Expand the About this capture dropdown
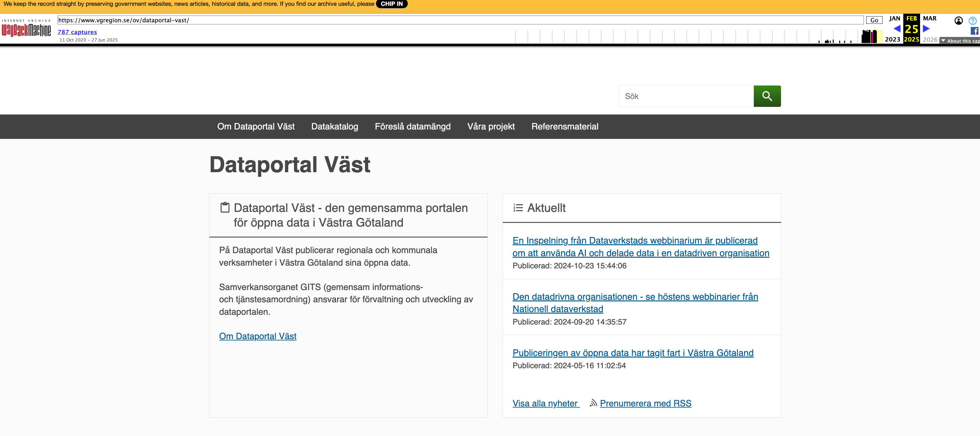This screenshot has width=980, height=436. pos(960,41)
